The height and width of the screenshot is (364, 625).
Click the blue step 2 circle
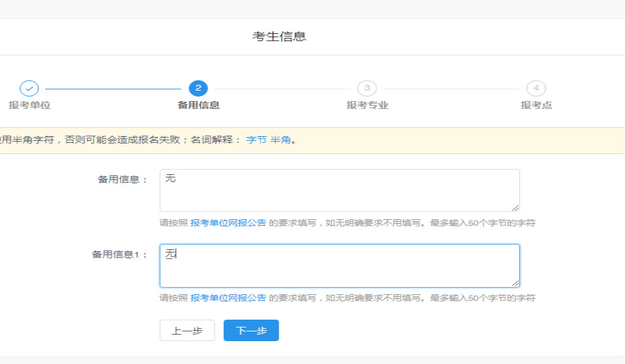(x=198, y=88)
